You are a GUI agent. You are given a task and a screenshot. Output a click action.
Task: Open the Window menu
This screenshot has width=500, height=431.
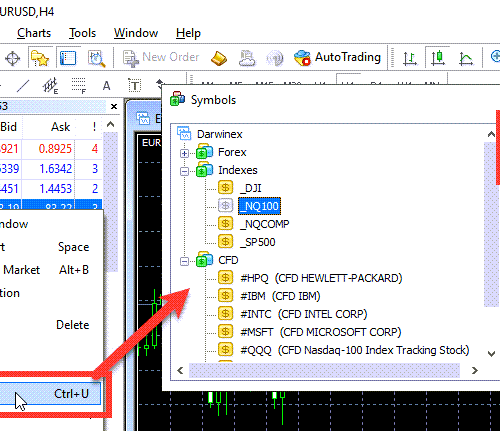(136, 33)
